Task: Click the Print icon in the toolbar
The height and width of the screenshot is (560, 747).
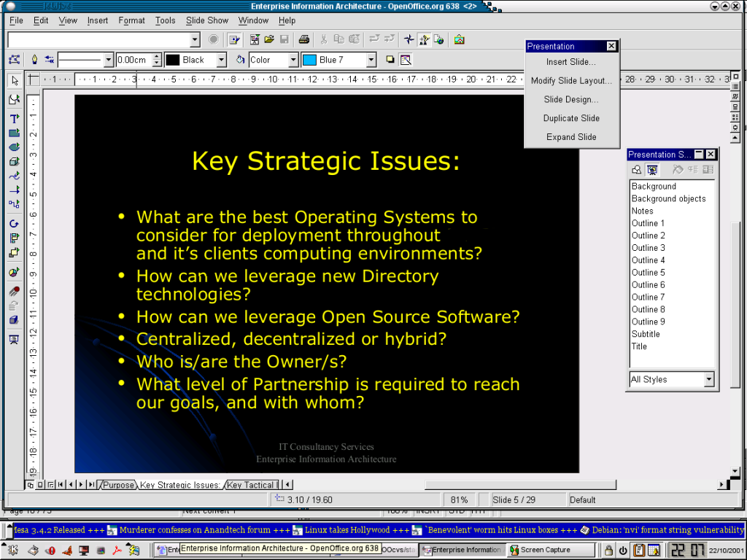Action: (304, 39)
